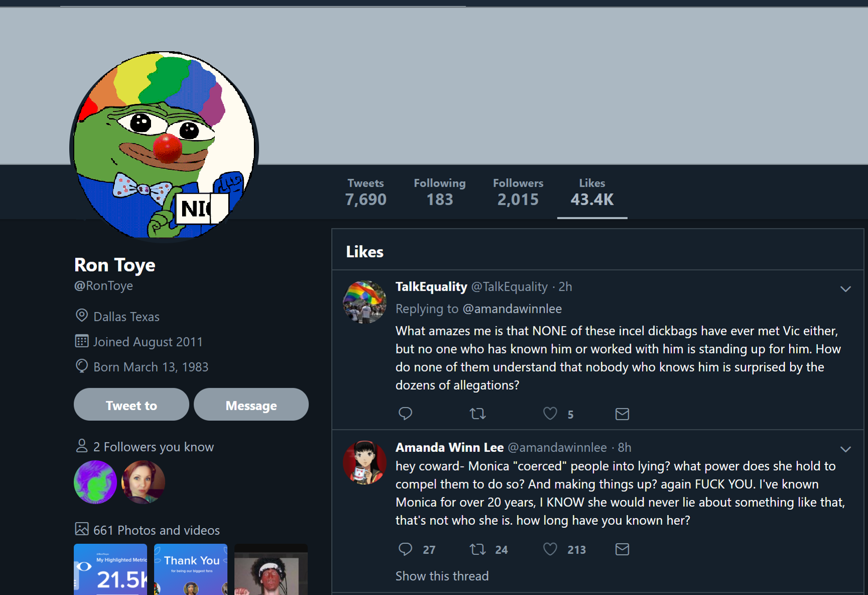
Task: Switch to the Tweets tab
Action: pos(366,192)
